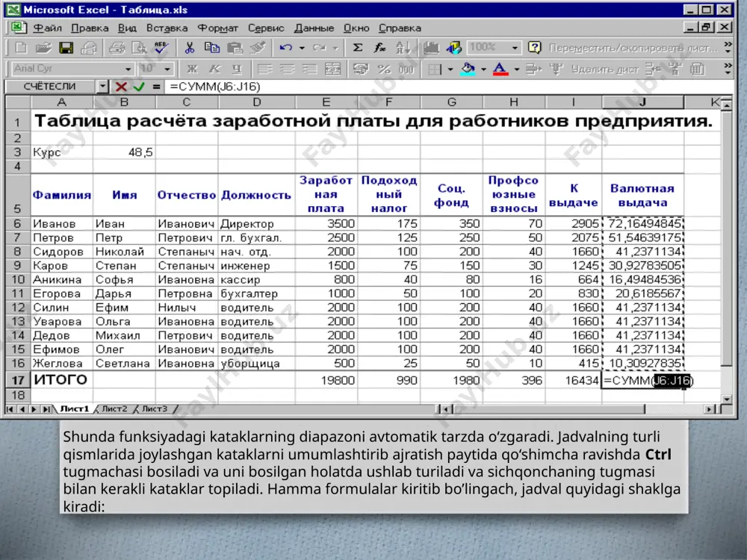Toggle Underline (Ч) formatting
This screenshot has height=560, width=747.
pos(237,69)
